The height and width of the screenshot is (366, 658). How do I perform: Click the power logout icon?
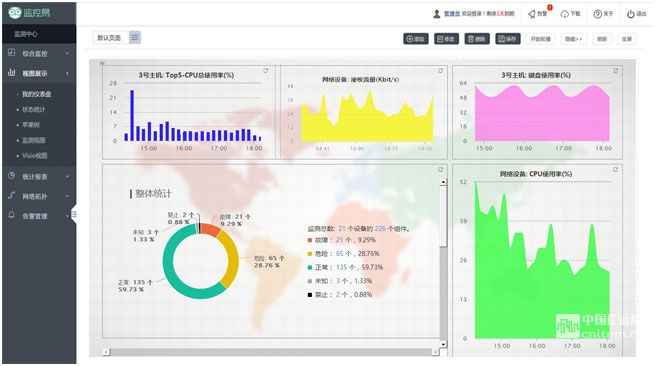[630, 14]
